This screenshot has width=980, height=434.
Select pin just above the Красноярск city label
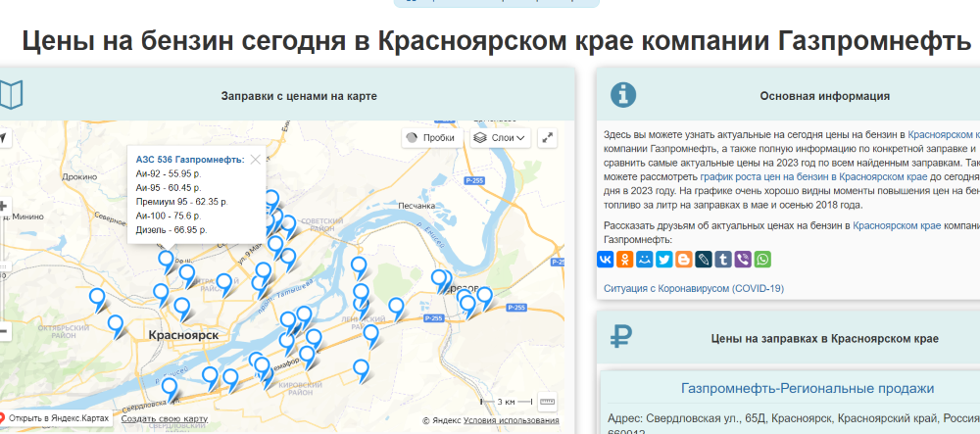[182, 308]
